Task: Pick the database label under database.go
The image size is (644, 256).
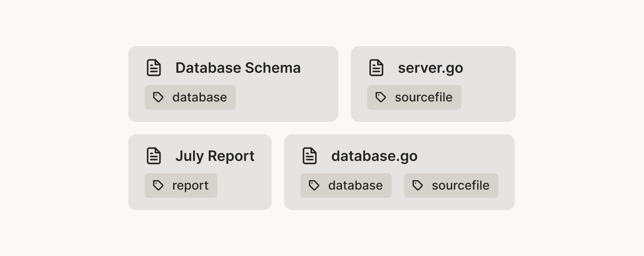Action: click(x=356, y=185)
